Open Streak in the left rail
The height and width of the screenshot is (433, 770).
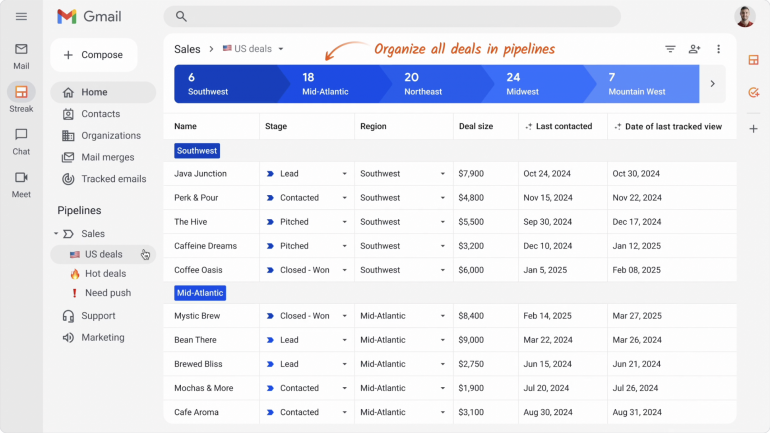21,98
